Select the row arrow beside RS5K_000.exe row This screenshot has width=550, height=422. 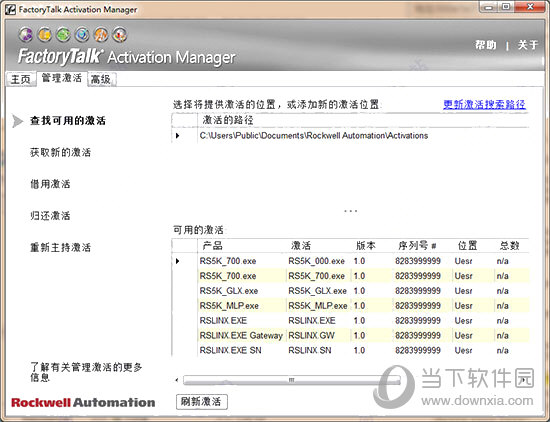[x=177, y=261]
